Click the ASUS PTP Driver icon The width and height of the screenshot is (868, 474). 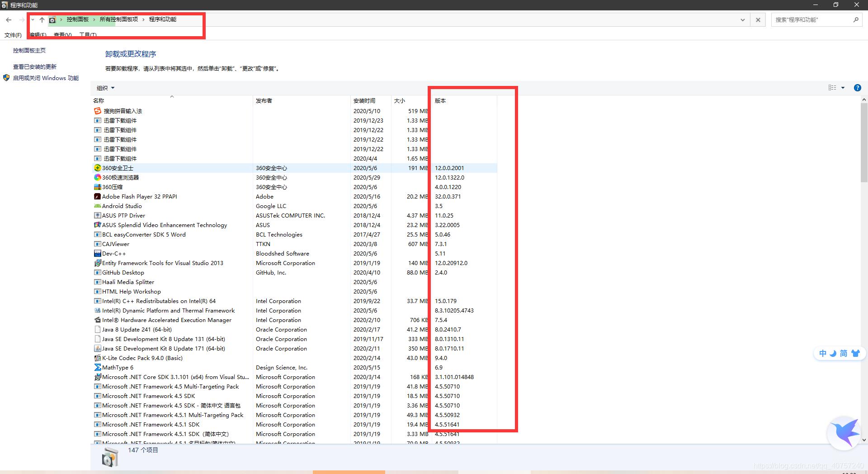(97, 215)
